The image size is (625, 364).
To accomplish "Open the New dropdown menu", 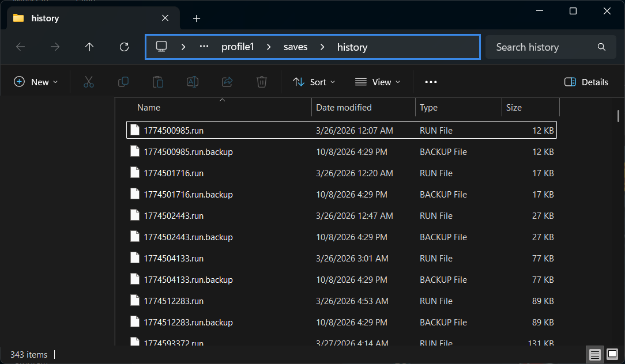I will (x=36, y=82).
